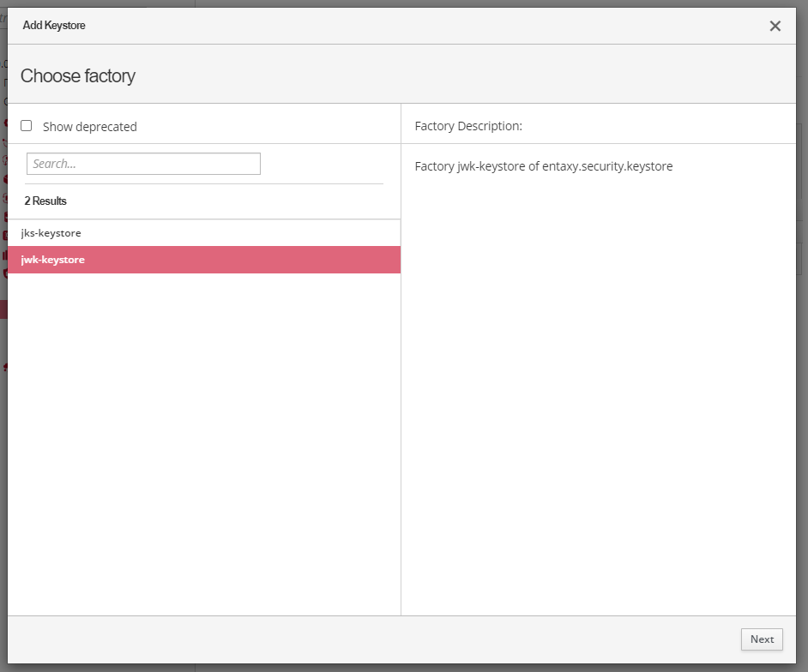
Task: Enable the Show deprecated checkbox
Action: [27, 126]
